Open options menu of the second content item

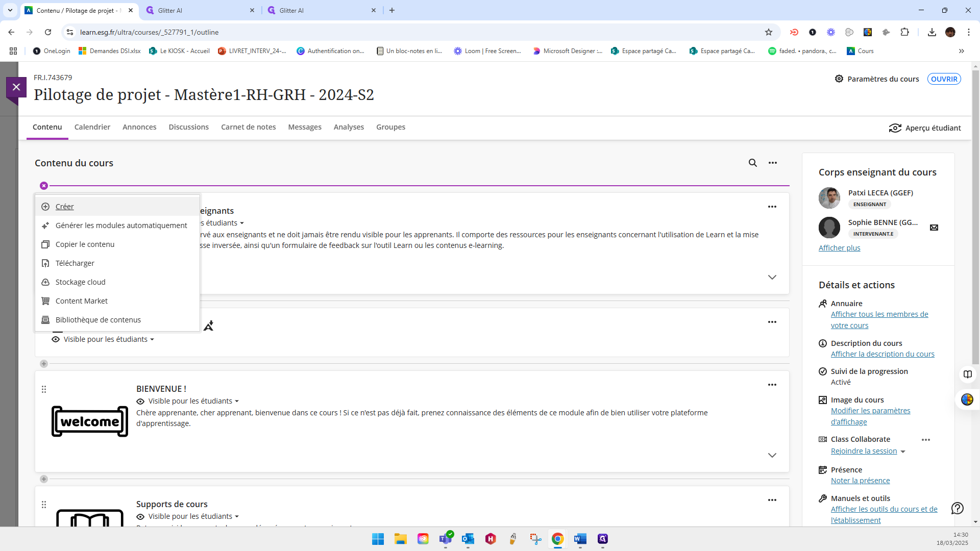tap(772, 322)
